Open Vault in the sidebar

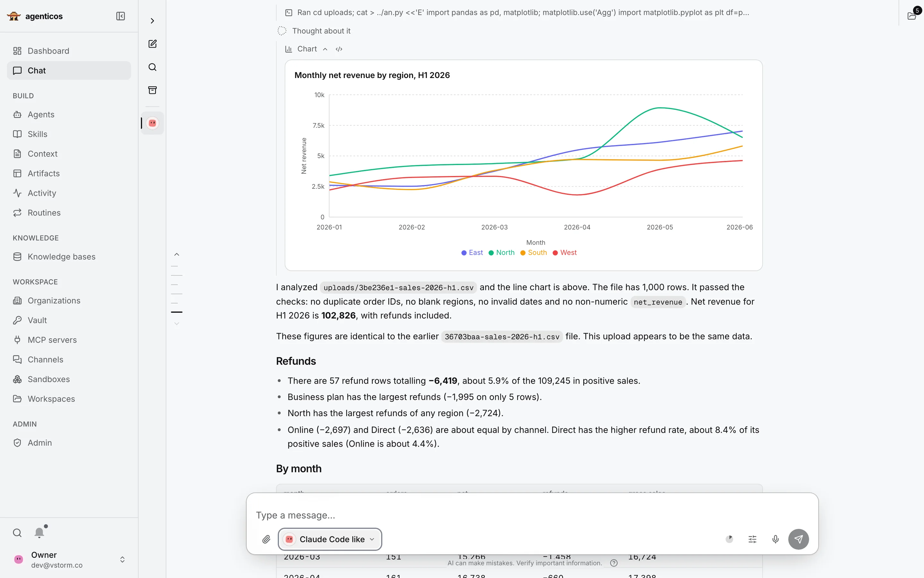coord(69,320)
